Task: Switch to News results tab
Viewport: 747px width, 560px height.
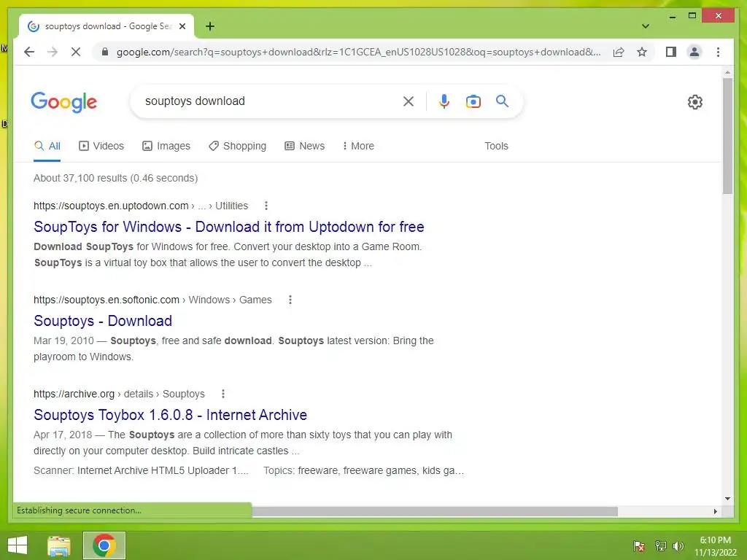Action: [304, 146]
